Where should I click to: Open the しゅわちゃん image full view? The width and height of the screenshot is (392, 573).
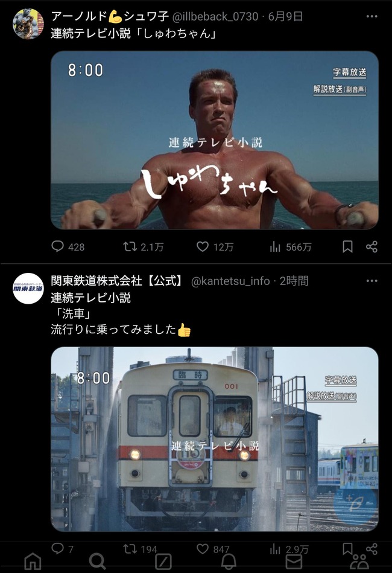pos(215,140)
